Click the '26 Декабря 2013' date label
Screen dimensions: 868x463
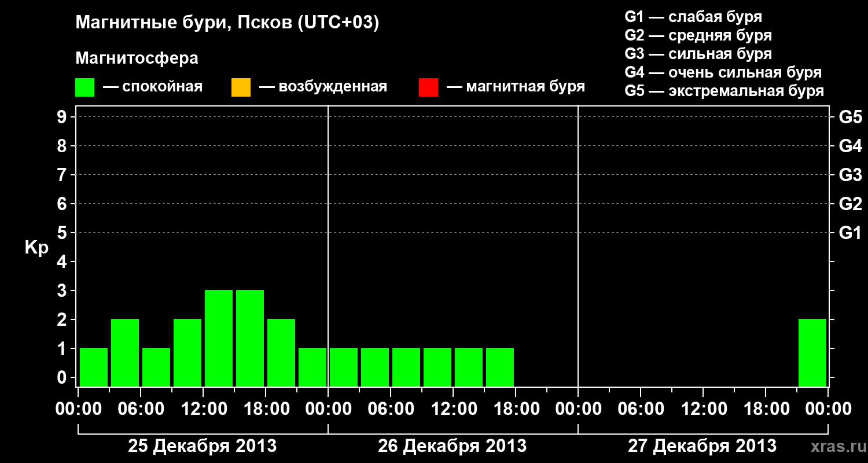[453, 446]
